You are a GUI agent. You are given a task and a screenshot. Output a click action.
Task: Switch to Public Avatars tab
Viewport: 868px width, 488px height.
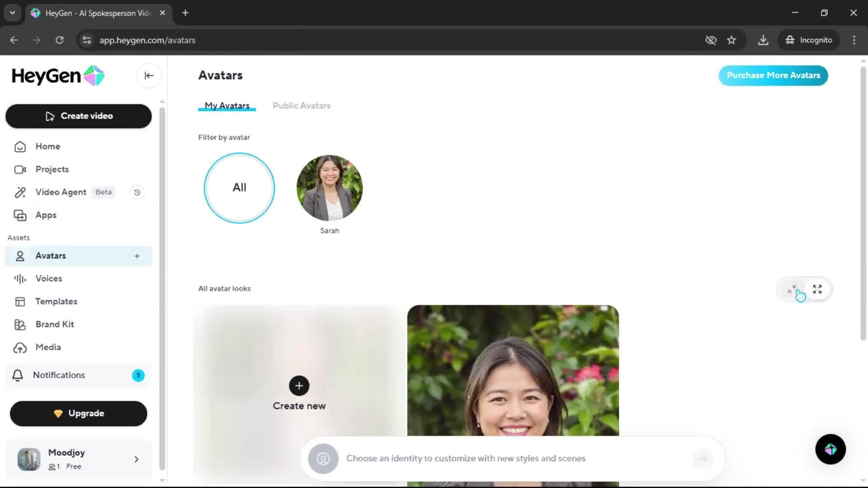[x=302, y=106]
